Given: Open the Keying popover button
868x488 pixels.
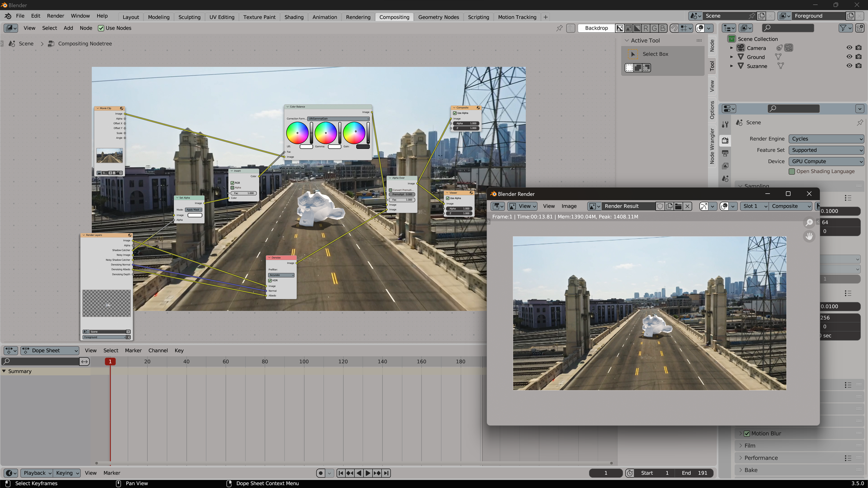Looking at the screenshot, I should pyautogui.click(x=68, y=473).
